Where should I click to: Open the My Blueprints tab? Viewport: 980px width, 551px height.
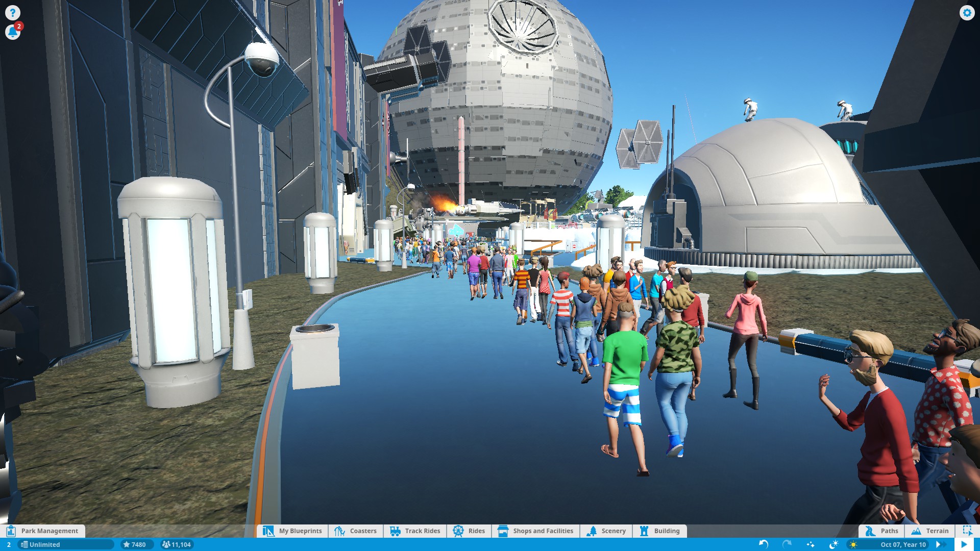(x=292, y=531)
